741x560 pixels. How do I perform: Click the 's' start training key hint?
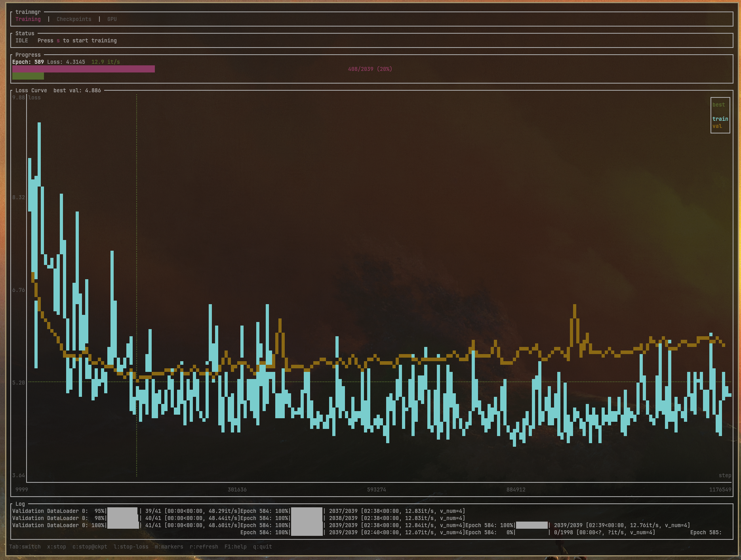click(x=58, y=40)
